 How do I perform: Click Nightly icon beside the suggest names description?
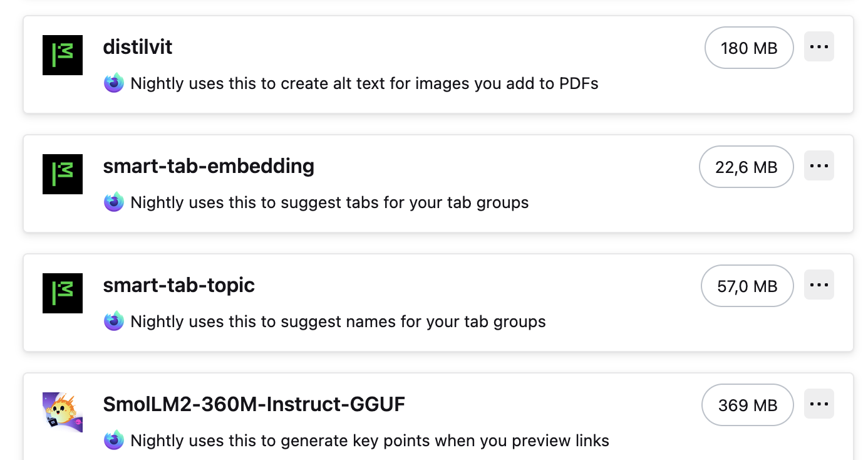(x=114, y=321)
